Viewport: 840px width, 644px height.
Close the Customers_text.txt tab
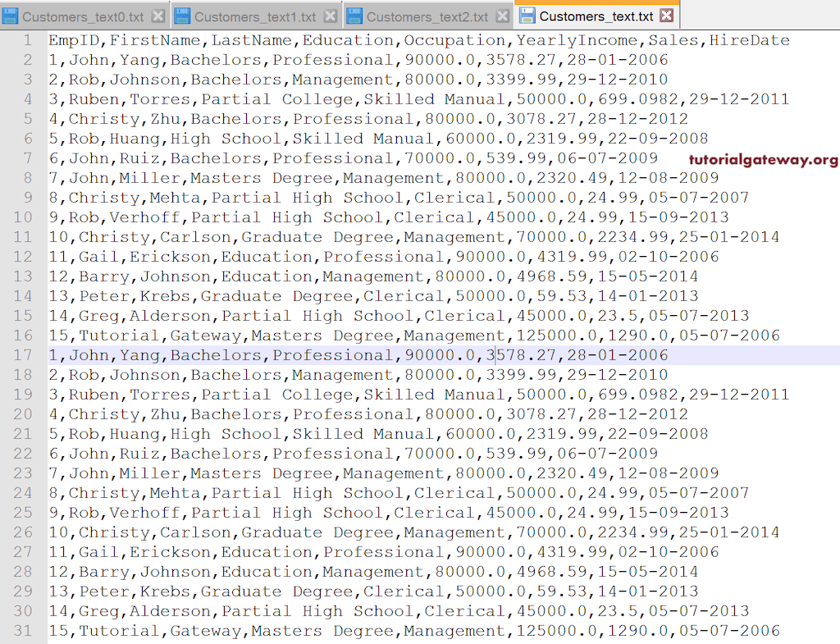666,16
